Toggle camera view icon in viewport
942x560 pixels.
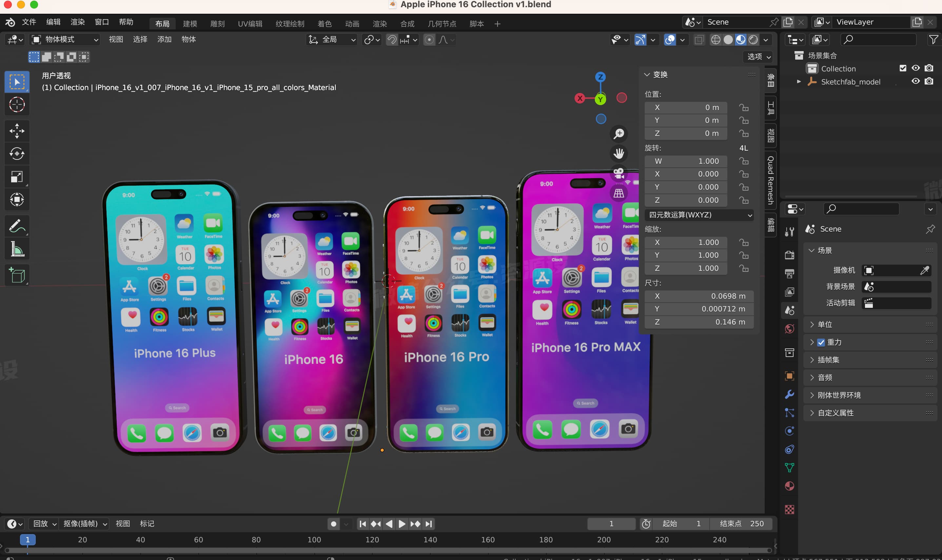[x=619, y=173]
